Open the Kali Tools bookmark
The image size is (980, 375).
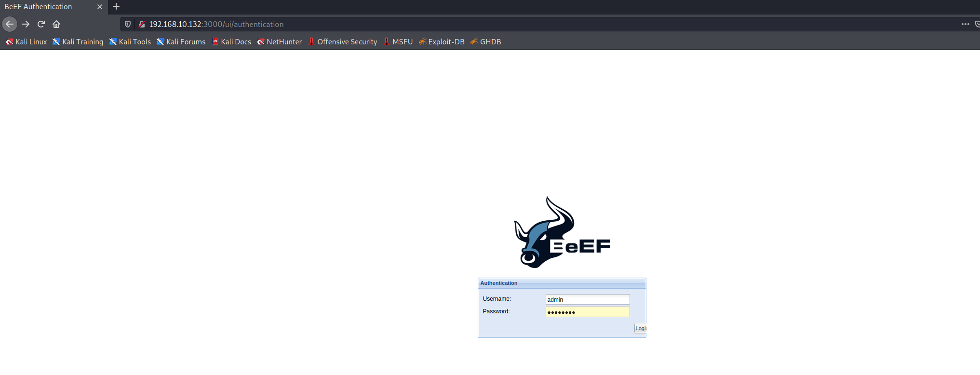tap(130, 42)
